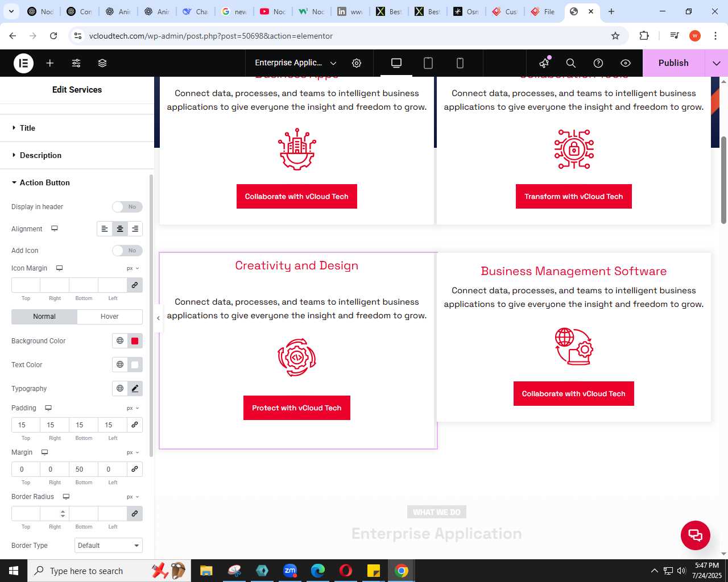Click Border Radius Top input field
The width and height of the screenshot is (728, 582).
coord(26,514)
